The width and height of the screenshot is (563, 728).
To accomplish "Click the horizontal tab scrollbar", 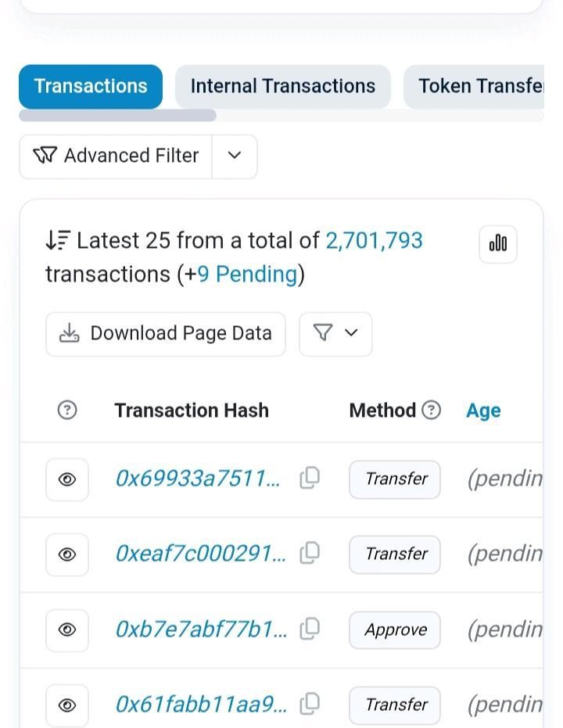I will 117,116.
